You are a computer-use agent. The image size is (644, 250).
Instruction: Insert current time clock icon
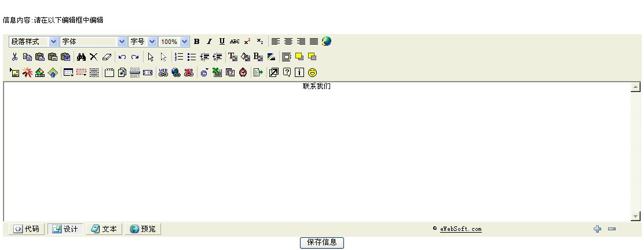point(243,73)
